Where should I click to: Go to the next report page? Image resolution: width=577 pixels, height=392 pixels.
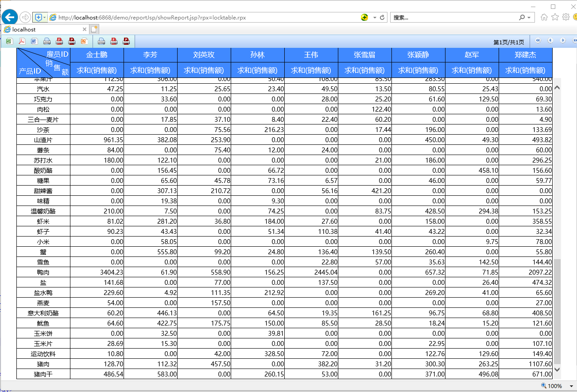coord(563,41)
